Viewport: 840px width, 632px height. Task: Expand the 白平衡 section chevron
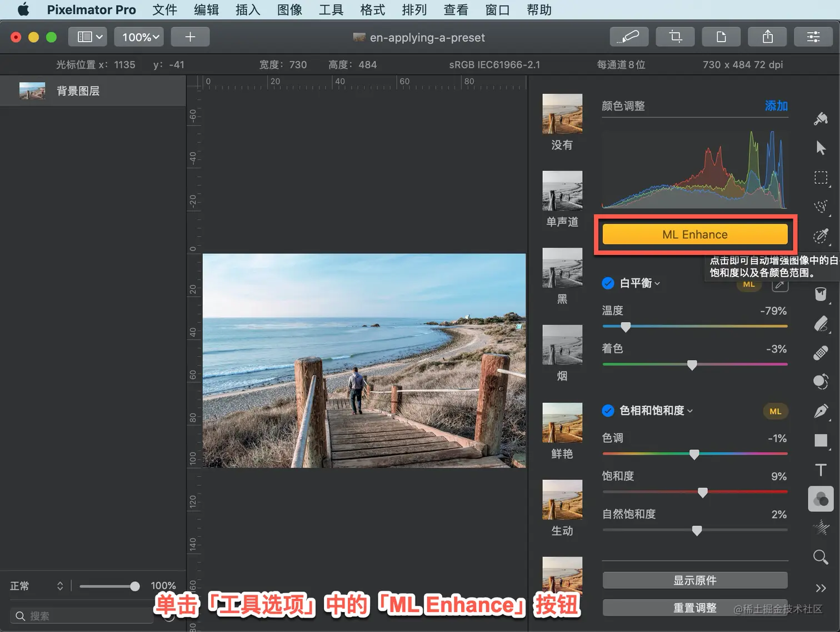pos(657,284)
